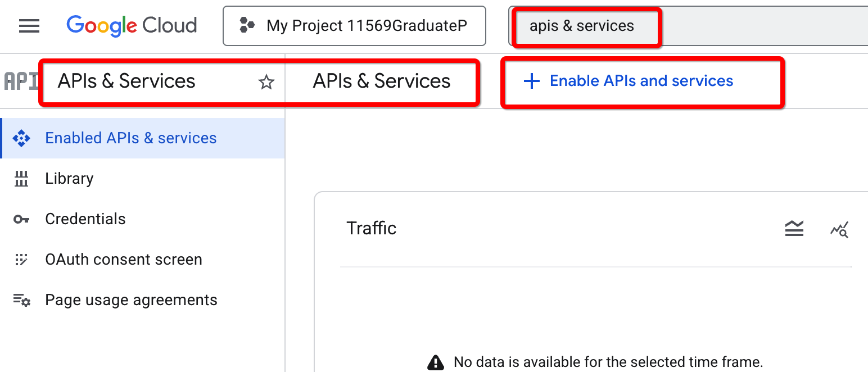The height and width of the screenshot is (372, 868).
Task: Click Enable APIs and services button
Action: (x=628, y=81)
